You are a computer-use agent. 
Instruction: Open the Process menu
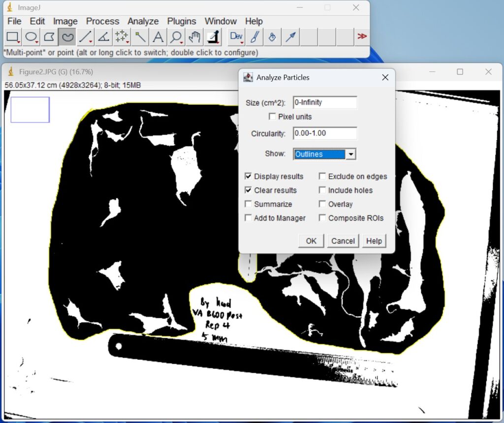(102, 21)
